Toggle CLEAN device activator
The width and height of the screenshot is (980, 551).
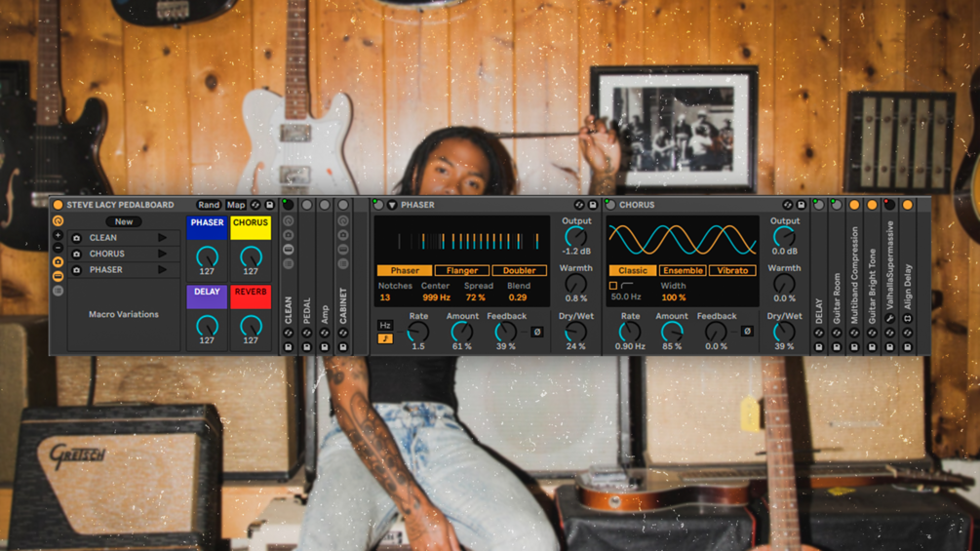(288, 205)
